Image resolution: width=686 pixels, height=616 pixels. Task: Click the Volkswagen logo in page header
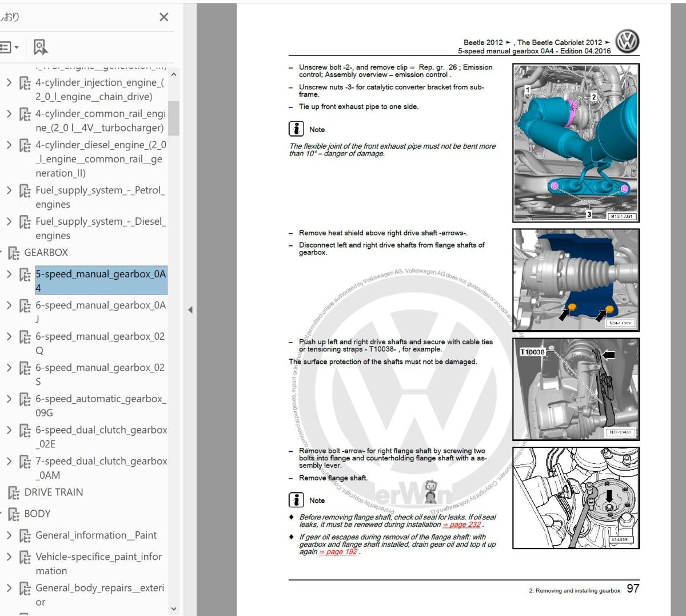pyautogui.click(x=628, y=41)
